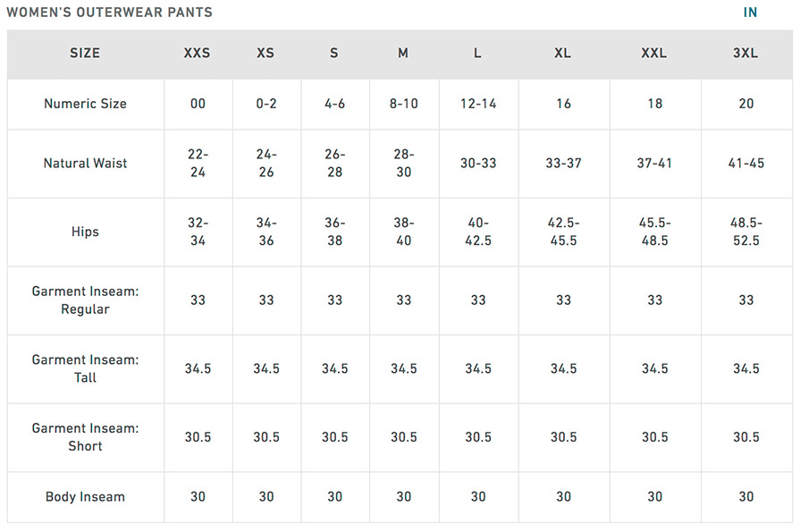Click the Garment Inseam: Tall label
The image size is (800, 532).
pos(85,368)
